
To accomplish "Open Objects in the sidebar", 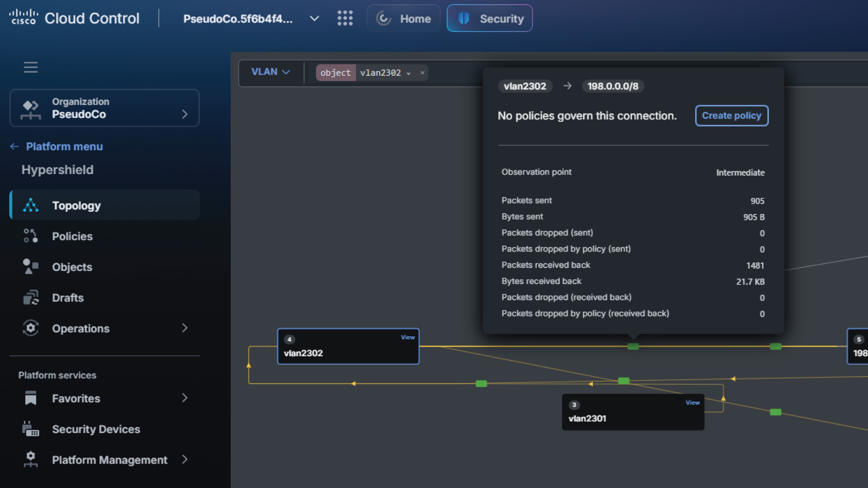I will [104, 267].
